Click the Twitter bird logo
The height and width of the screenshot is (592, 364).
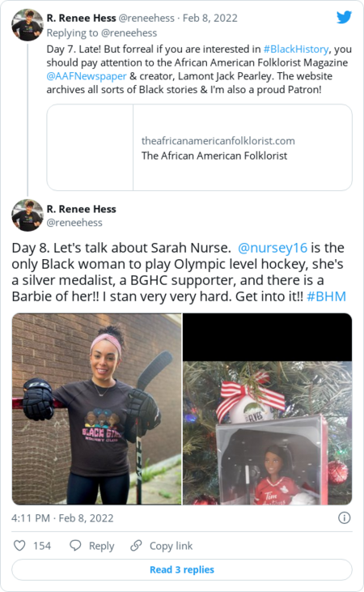coord(344,17)
